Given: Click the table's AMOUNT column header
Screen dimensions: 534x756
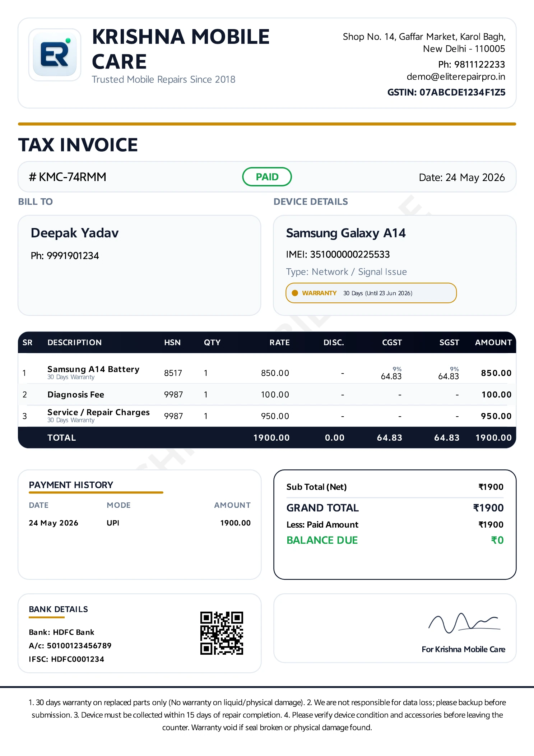Looking at the screenshot, I should click(x=493, y=343).
